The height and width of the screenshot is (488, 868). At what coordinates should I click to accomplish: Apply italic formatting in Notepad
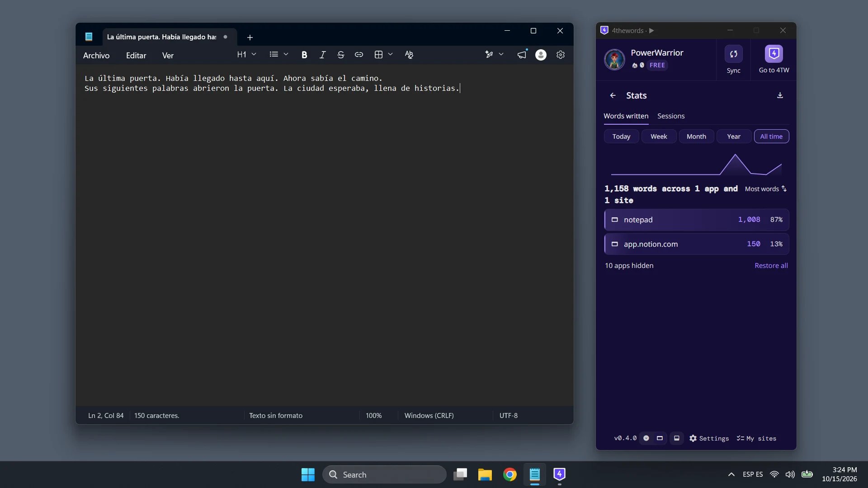tap(322, 55)
